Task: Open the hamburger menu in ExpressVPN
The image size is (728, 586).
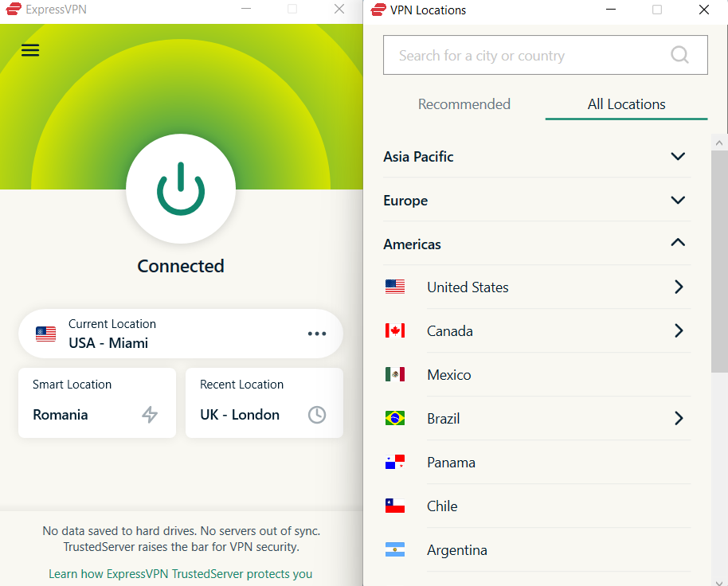Action: (x=30, y=49)
